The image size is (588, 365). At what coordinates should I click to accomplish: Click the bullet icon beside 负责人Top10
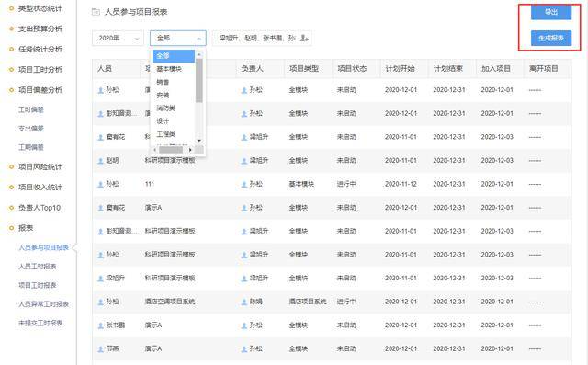pyautogui.click(x=11, y=208)
